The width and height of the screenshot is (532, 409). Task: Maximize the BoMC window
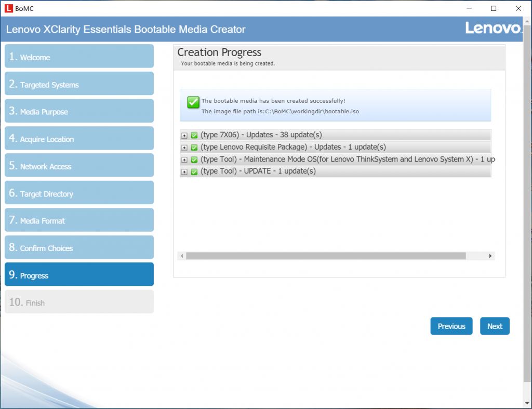tap(494, 8)
